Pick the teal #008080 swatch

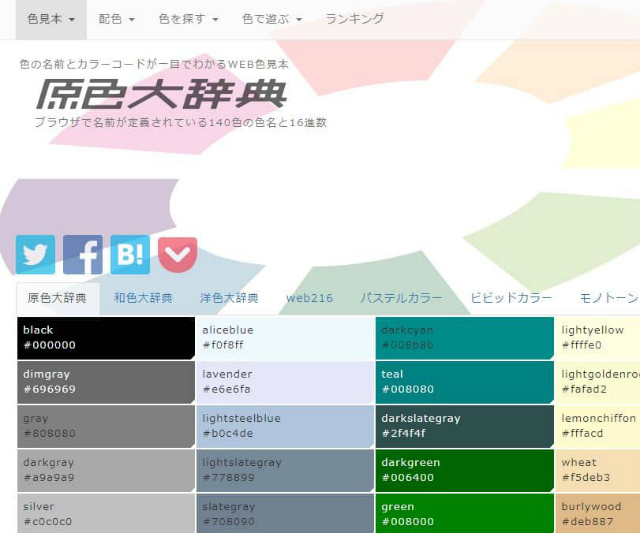[464, 382]
